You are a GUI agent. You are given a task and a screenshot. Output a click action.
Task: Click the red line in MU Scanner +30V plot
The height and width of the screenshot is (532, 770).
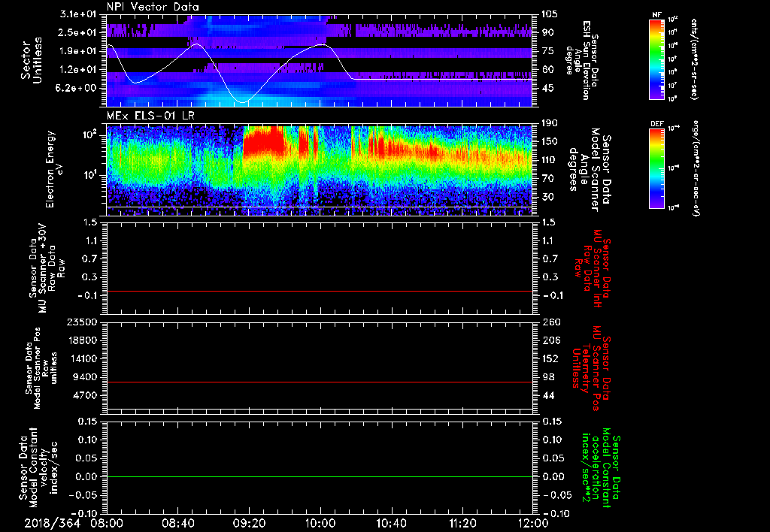[320, 291]
